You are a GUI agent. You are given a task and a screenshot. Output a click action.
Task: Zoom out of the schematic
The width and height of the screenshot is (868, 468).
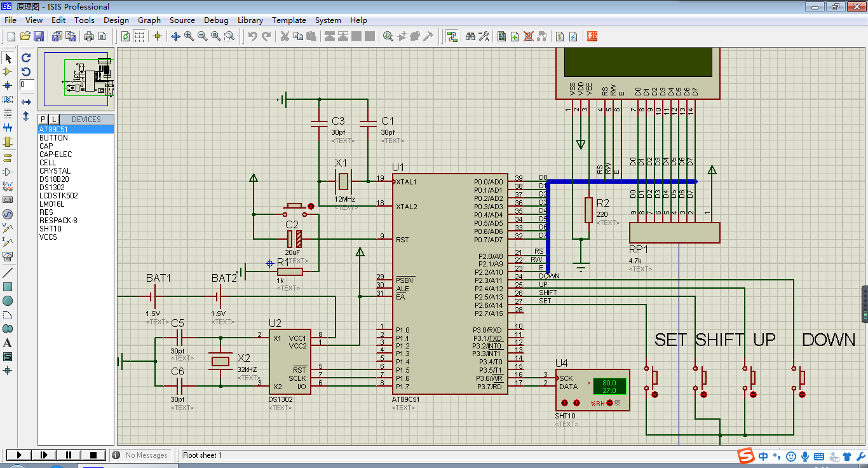(203, 36)
